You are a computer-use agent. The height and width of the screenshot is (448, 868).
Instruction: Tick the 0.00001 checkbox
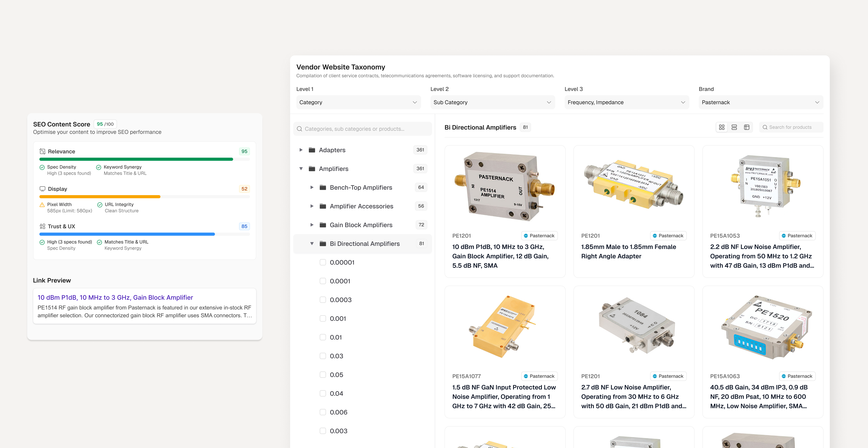(323, 262)
